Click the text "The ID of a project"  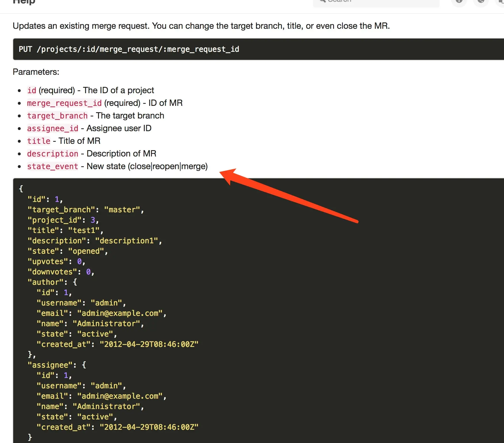pos(119,90)
